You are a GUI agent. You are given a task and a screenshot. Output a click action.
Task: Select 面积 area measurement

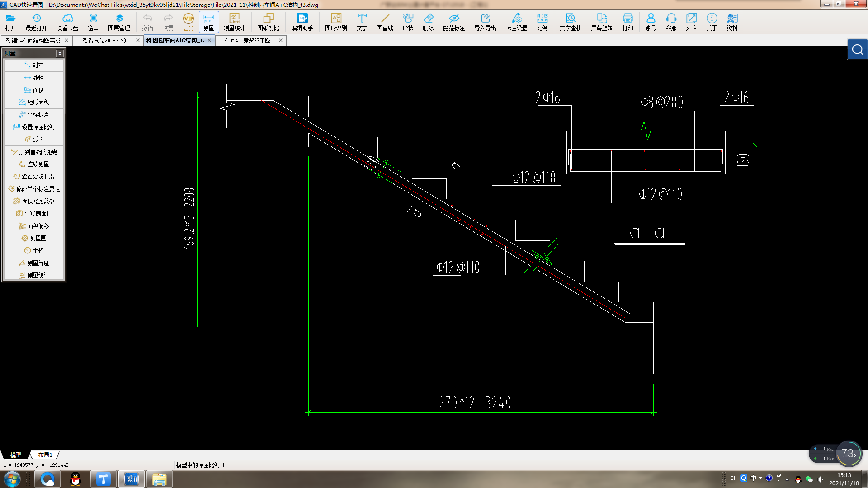click(34, 90)
